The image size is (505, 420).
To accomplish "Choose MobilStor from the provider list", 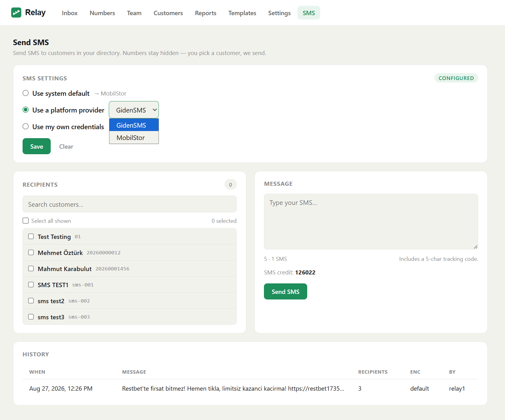I will (x=134, y=138).
